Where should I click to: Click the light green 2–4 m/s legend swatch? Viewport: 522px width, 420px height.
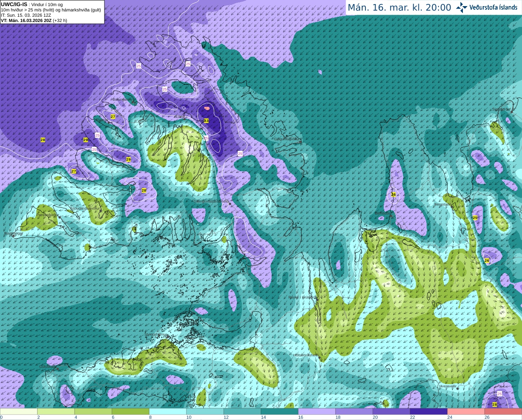click(x=56, y=411)
